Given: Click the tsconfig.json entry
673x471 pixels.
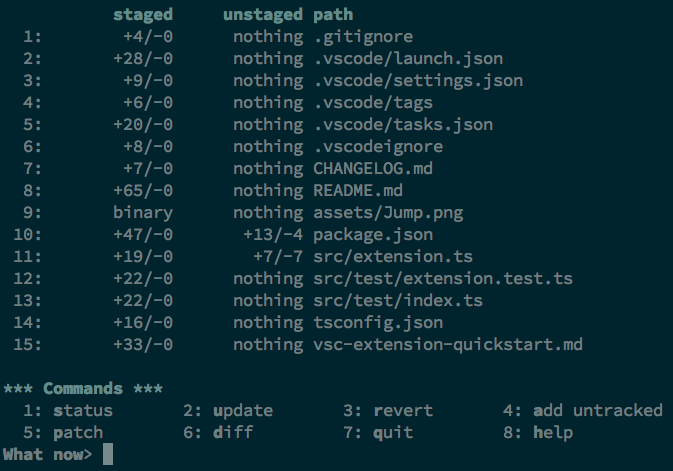Looking at the screenshot, I should point(378,323).
